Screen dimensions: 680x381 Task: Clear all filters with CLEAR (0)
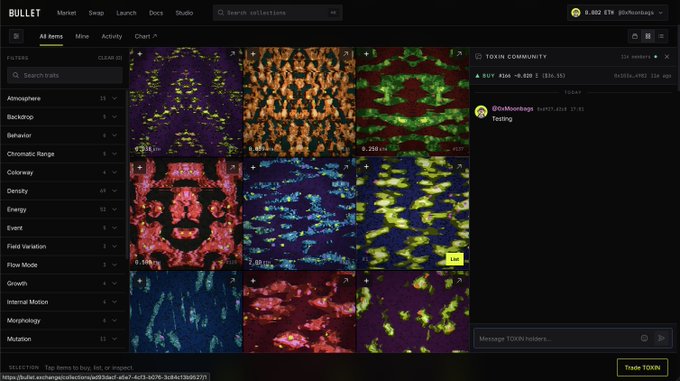click(x=110, y=58)
